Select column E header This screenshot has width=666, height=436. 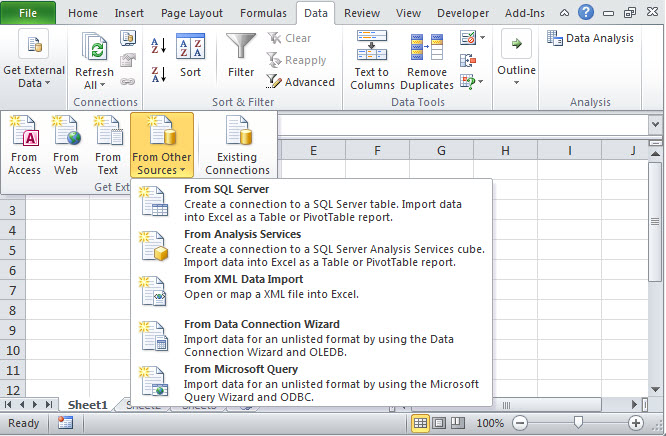point(313,150)
